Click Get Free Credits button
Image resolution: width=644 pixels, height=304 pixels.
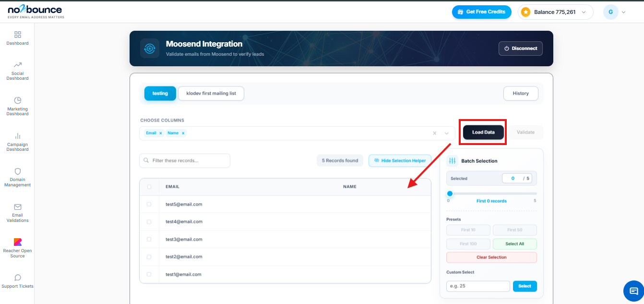click(x=482, y=12)
